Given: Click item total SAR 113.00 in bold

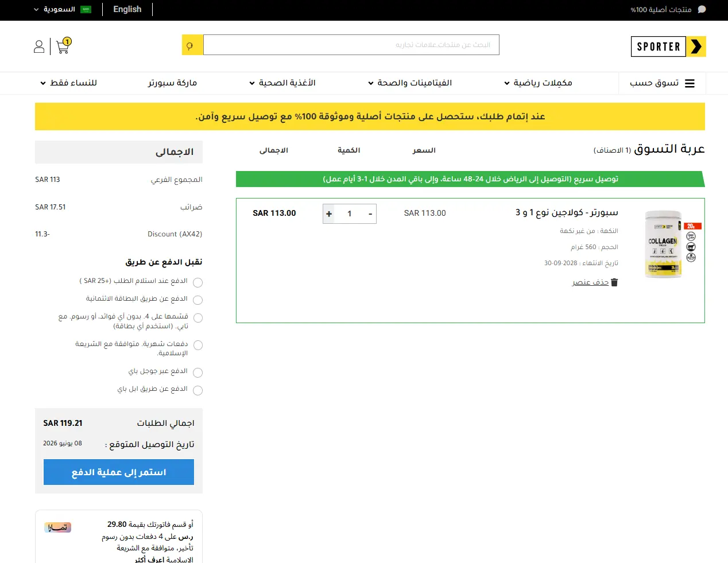Looking at the screenshot, I should coord(274,213).
